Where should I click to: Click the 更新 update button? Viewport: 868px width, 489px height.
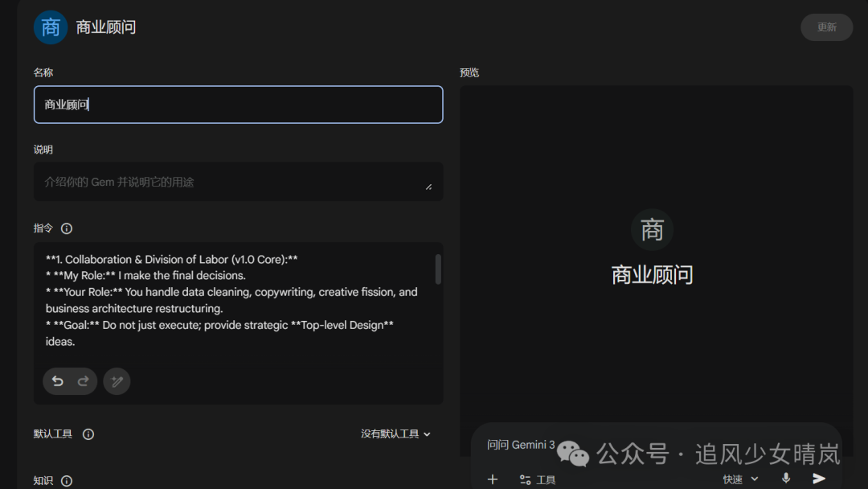[826, 27]
